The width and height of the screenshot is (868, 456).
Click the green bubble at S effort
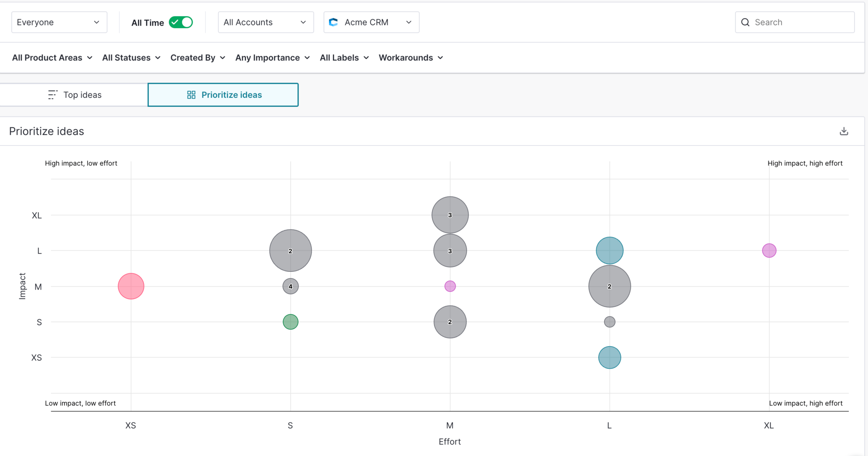pos(290,322)
